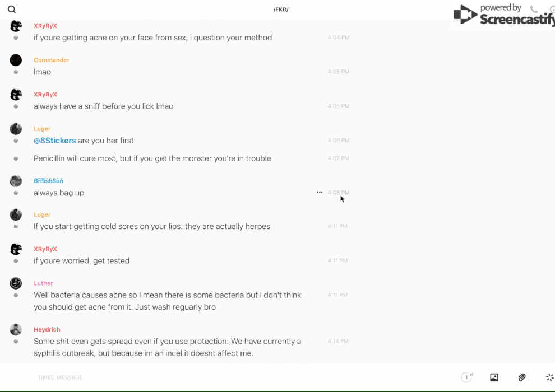Open the three-dot menu on "always bag up"
This screenshot has height=392, width=555.
pyautogui.click(x=320, y=192)
